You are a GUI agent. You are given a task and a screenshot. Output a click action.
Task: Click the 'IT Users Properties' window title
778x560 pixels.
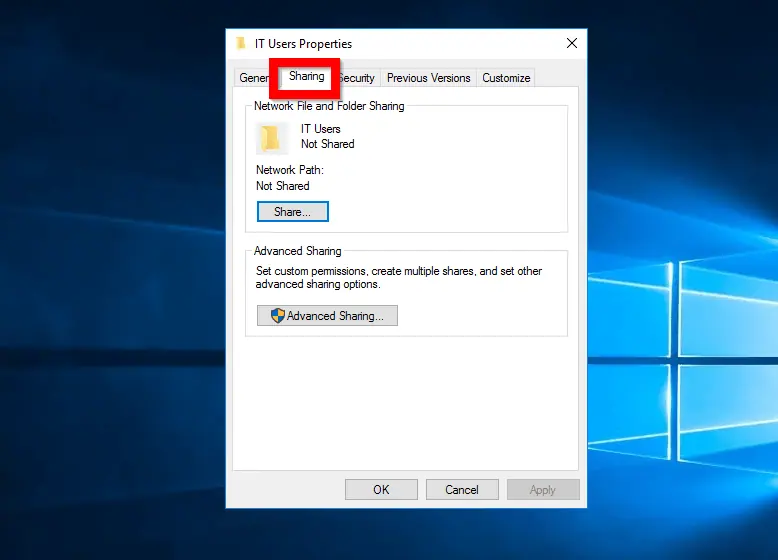click(x=303, y=44)
